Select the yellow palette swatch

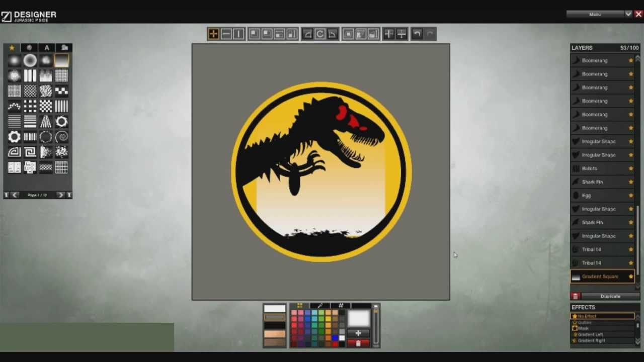[x=328, y=319]
